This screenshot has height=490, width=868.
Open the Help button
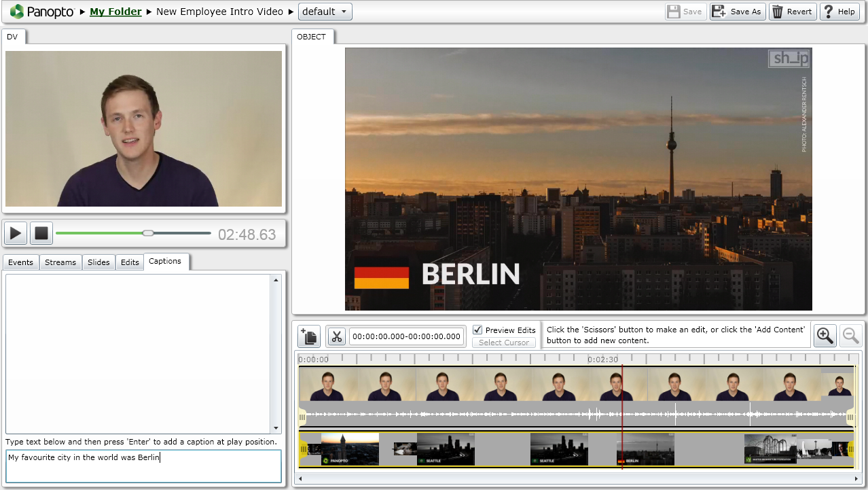click(x=839, y=12)
